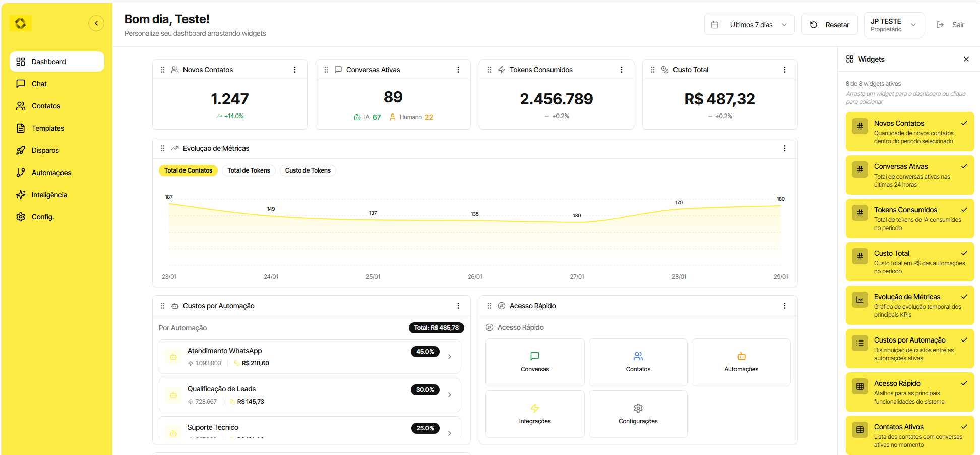Toggle the Evolução de Métricas widget in panel

point(910,305)
